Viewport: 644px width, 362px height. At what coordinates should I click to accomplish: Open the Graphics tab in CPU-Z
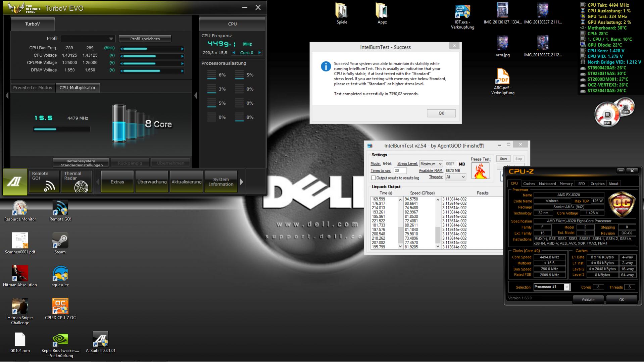(x=597, y=184)
